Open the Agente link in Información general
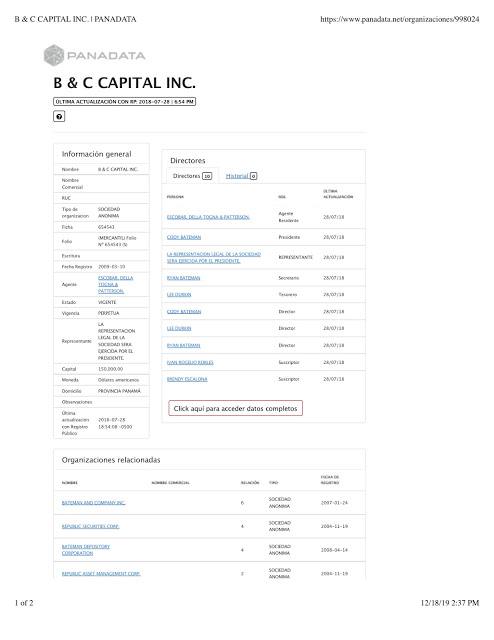Screen dimensions: 494x640 pos(116,284)
